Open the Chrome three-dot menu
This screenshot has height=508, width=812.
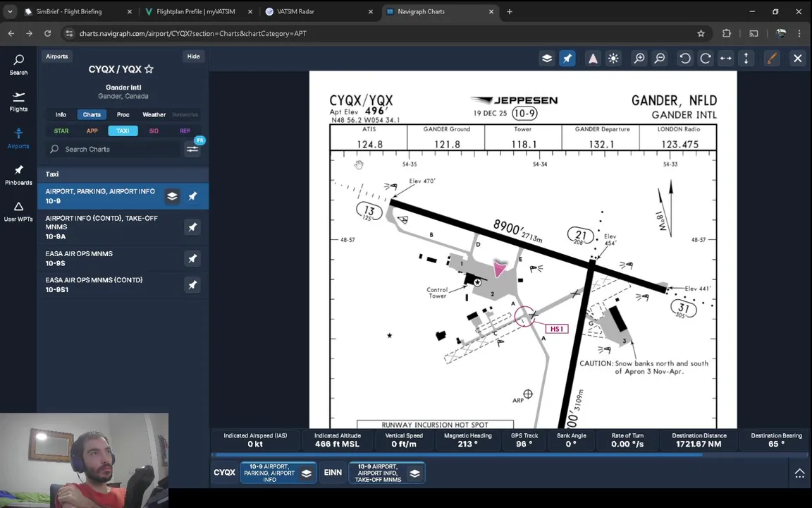click(799, 33)
